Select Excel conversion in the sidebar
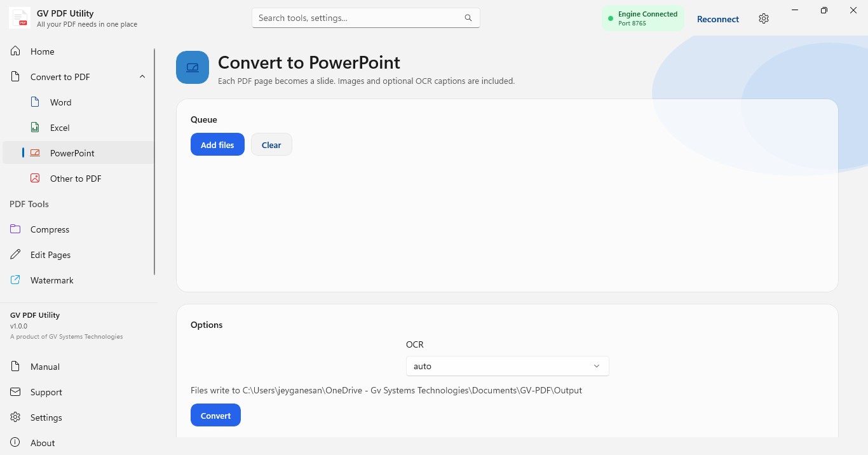The width and height of the screenshot is (868, 455). pyautogui.click(x=78, y=128)
